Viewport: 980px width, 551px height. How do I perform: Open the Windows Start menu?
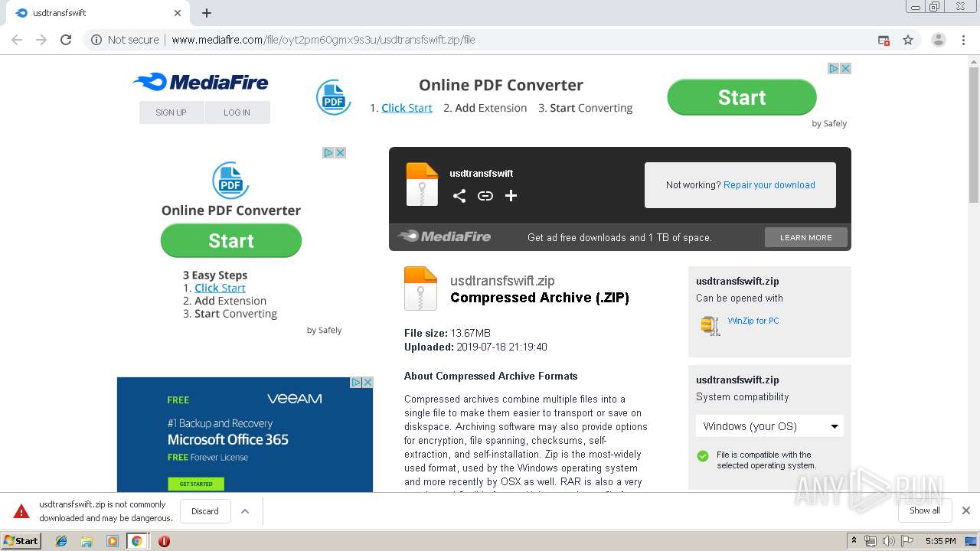coord(21,541)
